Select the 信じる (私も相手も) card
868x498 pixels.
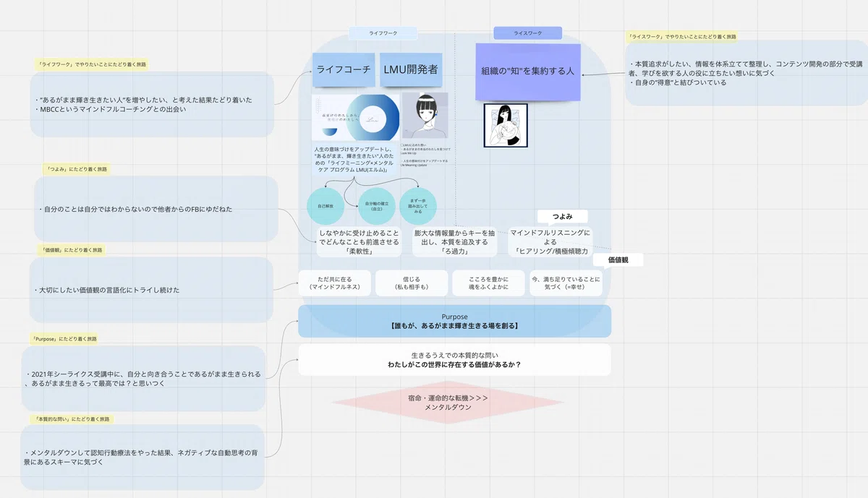point(412,283)
